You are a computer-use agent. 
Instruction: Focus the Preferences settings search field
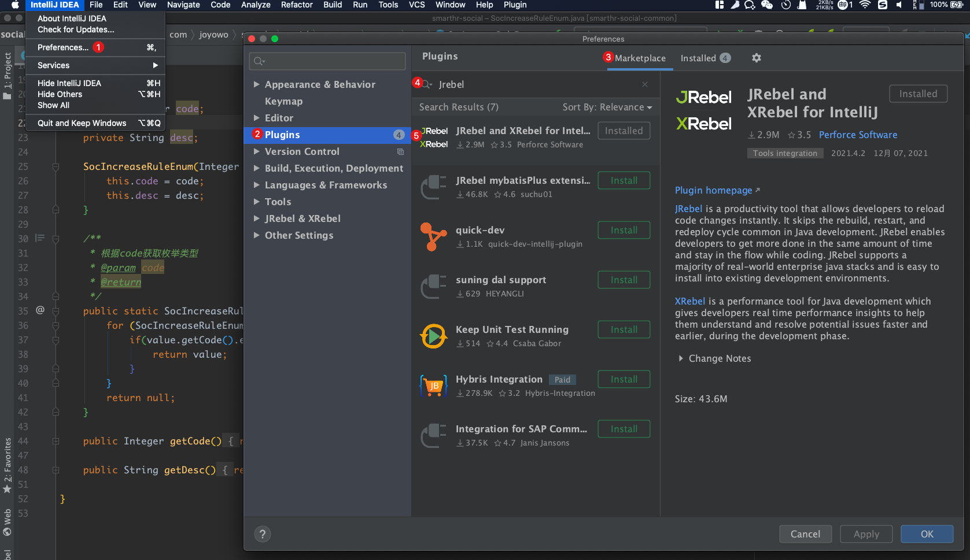point(327,61)
